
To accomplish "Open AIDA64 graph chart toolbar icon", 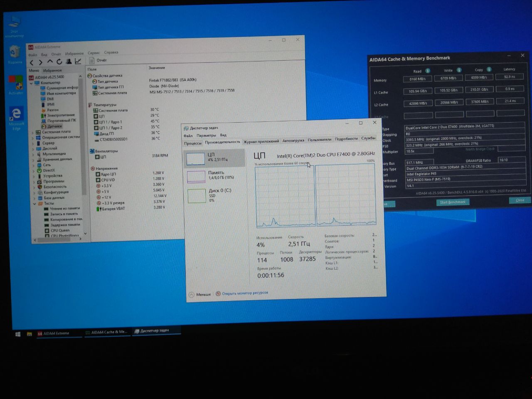I will point(78,62).
